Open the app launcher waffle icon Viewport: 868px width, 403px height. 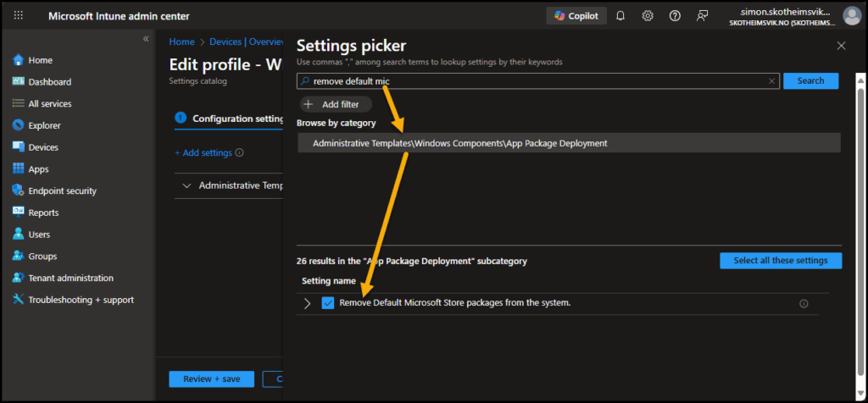pos(19,16)
